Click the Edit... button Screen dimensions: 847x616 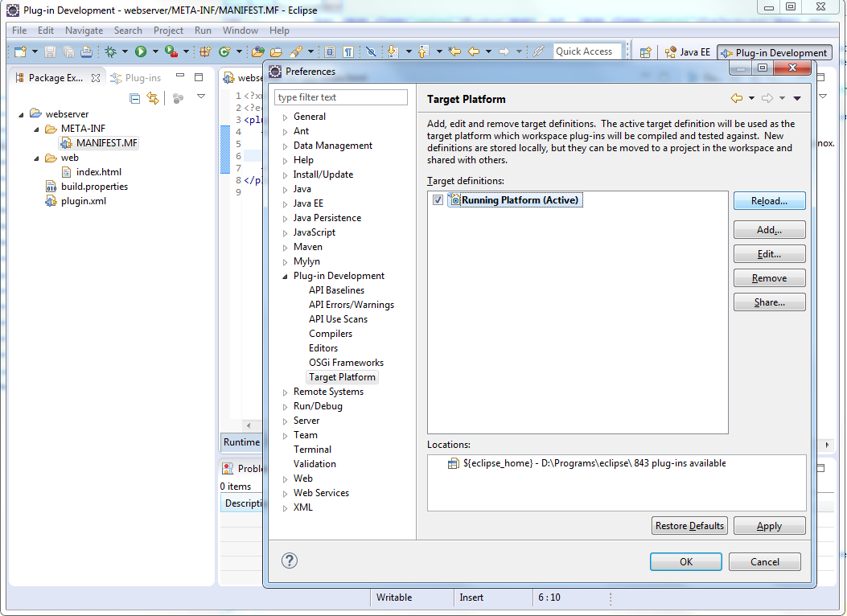point(769,254)
